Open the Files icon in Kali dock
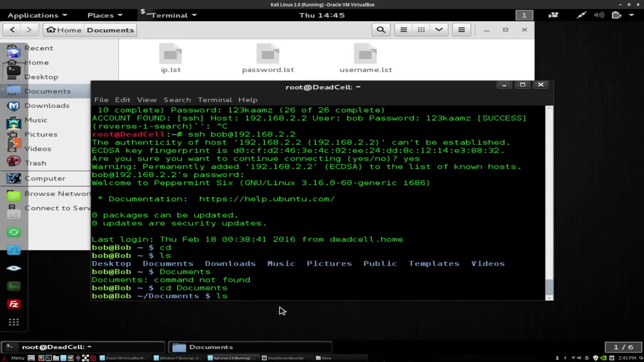644x362 pixels. pos(14,90)
